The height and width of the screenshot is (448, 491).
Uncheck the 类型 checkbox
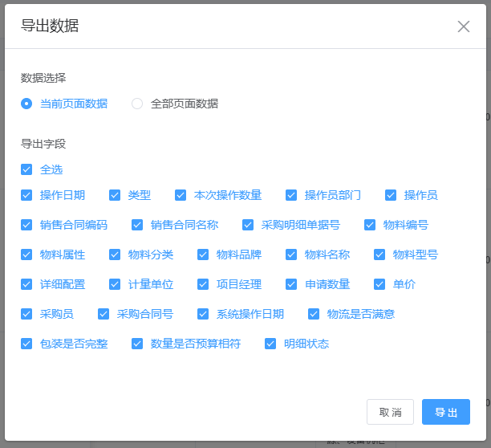115,195
